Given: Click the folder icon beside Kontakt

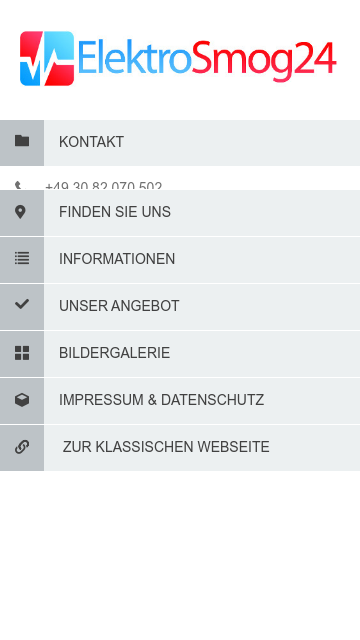Looking at the screenshot, I should [x=22, y=141].
